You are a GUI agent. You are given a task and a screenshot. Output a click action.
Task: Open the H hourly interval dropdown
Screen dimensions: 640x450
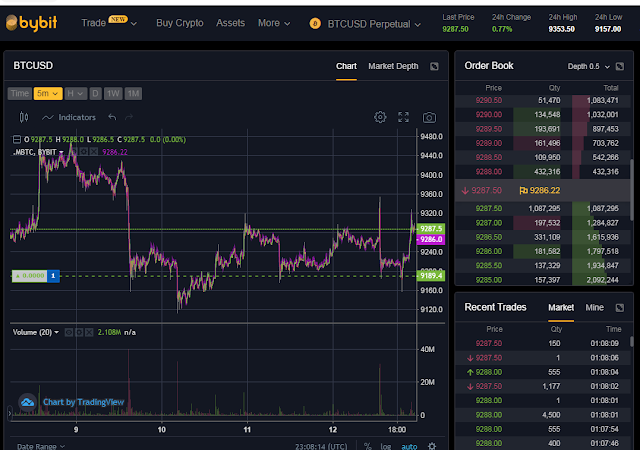(x=76, y=94)
